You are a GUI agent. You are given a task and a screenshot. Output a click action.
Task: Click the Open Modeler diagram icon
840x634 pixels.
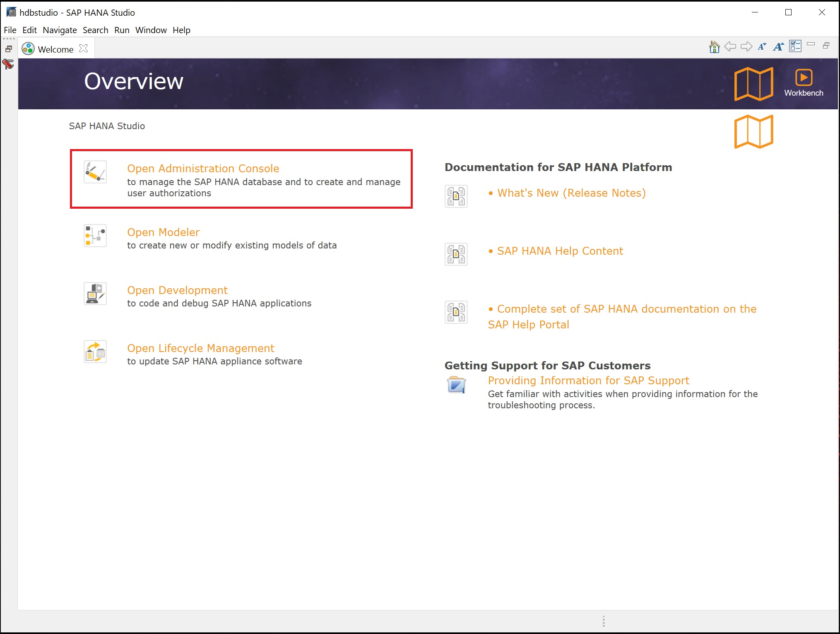click(x=95, y=236)
